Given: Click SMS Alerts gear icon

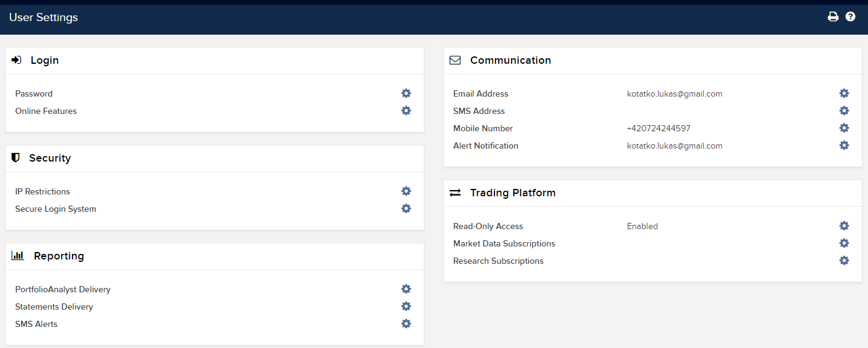Looking at the screenshot, I should [x=406, y=324].
